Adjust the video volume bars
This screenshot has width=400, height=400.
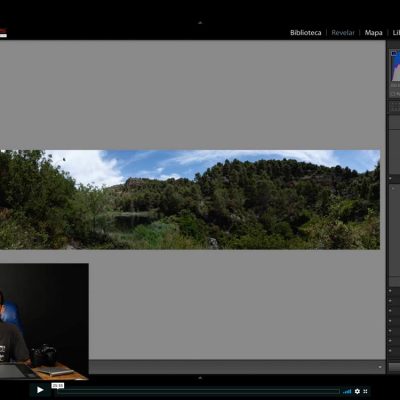(x=347, y=391)
